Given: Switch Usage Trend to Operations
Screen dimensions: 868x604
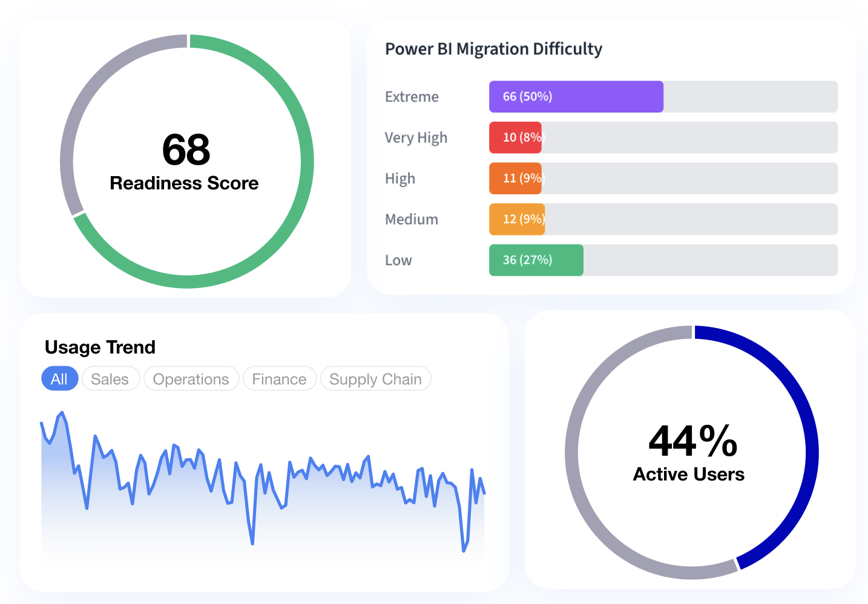Looking at the screenshot, I should (x=191, y=379).
